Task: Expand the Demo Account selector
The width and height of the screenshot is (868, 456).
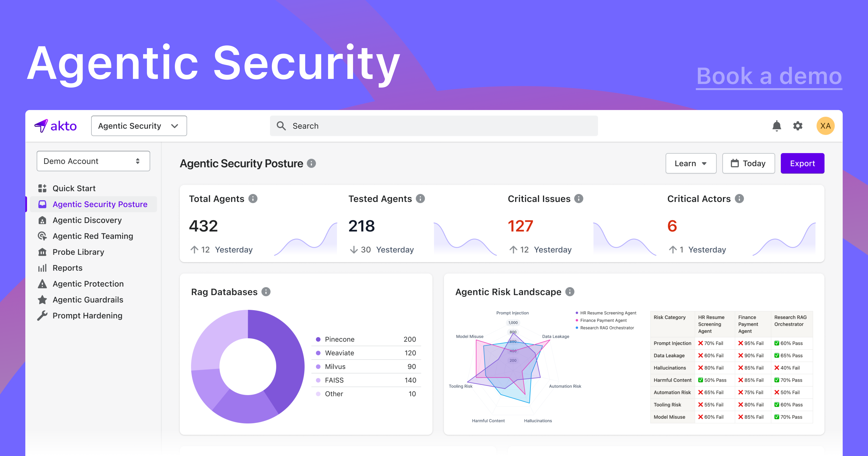Action: click(93, 161)
